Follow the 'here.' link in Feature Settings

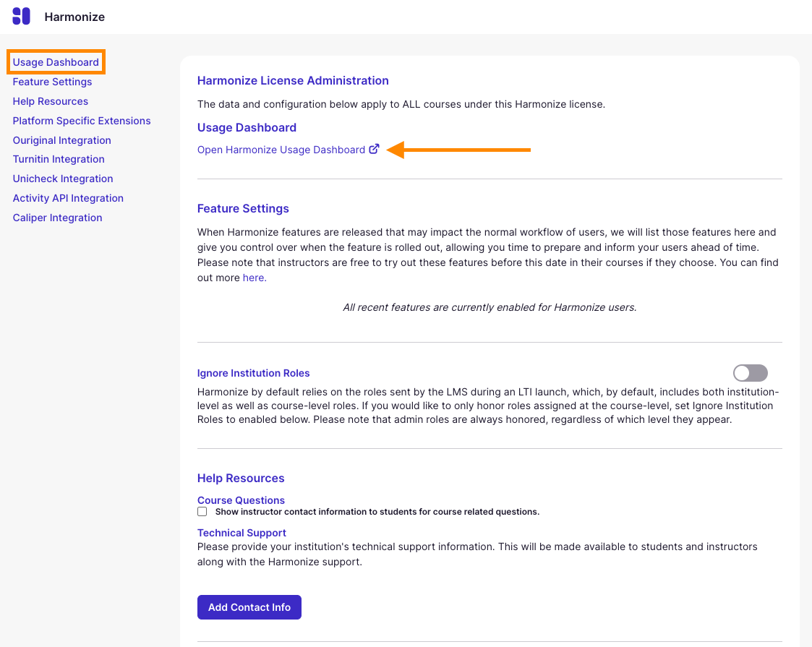(255, 278)
